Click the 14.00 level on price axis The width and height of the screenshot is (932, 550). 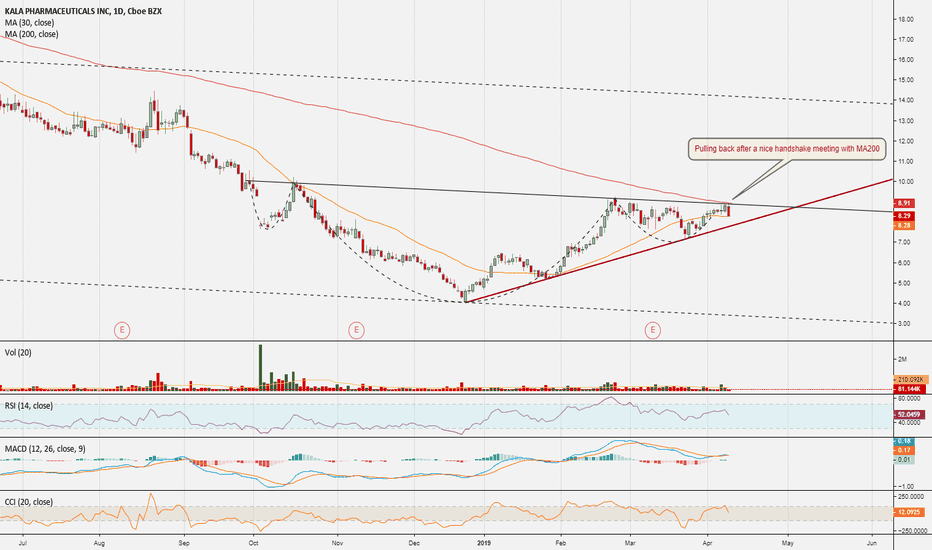click(x=906, y=100)
